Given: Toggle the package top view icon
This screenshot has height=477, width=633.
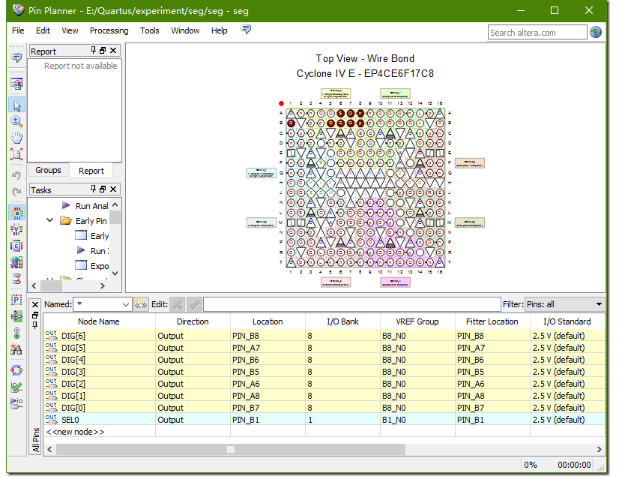Looking at the screenshot, I should pyautogui.click(x=17, y=212).
